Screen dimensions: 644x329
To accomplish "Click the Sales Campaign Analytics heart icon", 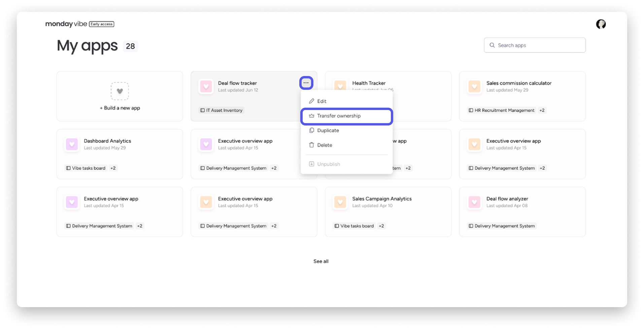I will click(x=340, y=202).
